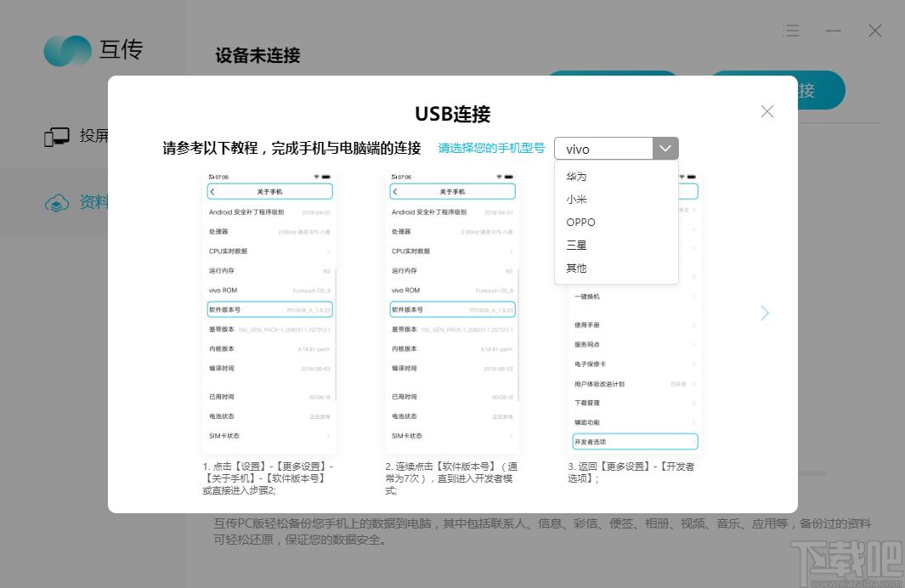The height and width of the screenshot is (588, 905).
Task: Click the 请选择您的手机型号 label
Action: click(x=491, y=148)
